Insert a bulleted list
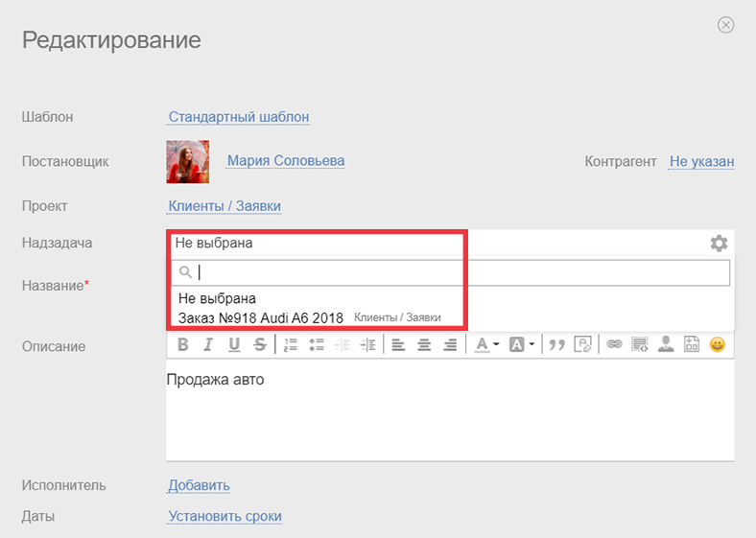This screenshot has height=538, width=756. [317, 344]
